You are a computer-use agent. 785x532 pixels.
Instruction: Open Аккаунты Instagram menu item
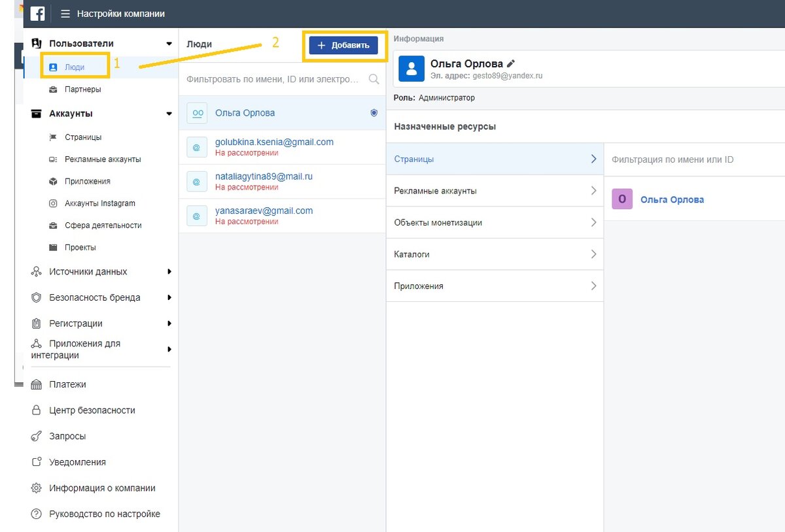[x=101, y=203]
